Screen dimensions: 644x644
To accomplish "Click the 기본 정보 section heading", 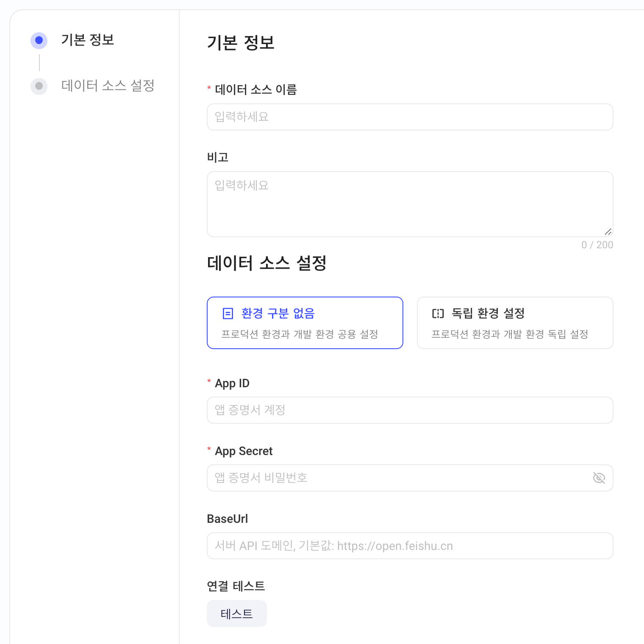I will click(x=241, y=43).
